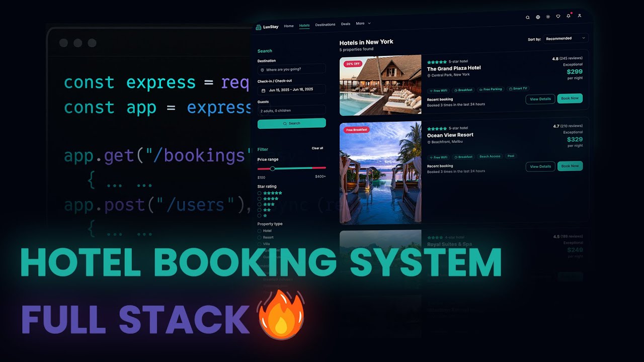Screen dimensions: 644x362
Task: Open the user profile icon
Action: pos(580,16)
